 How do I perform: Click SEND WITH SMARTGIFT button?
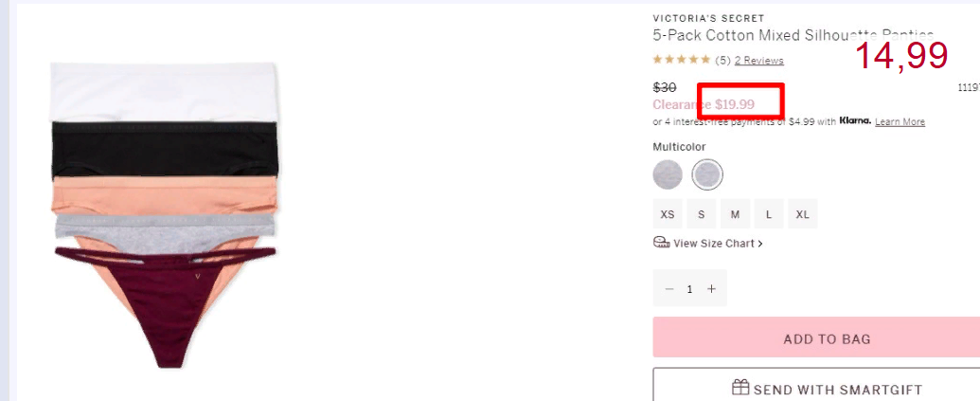(x=817, y=386)
